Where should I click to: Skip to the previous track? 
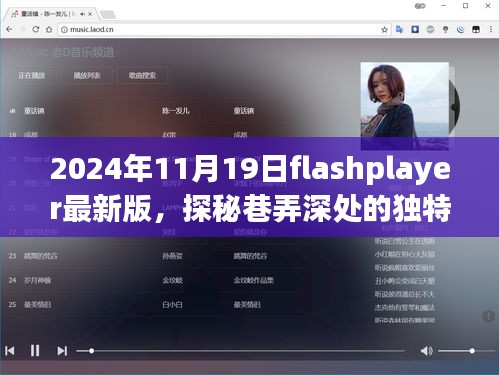point(10,351)
